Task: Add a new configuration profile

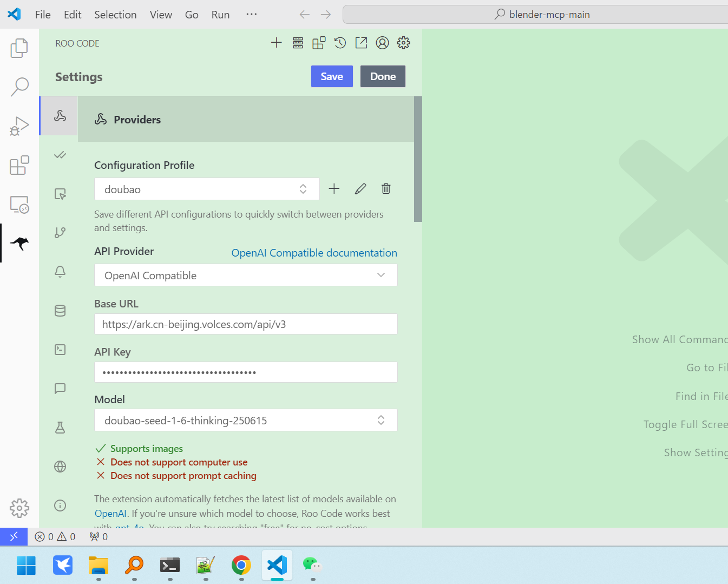Action: point(334,188)
